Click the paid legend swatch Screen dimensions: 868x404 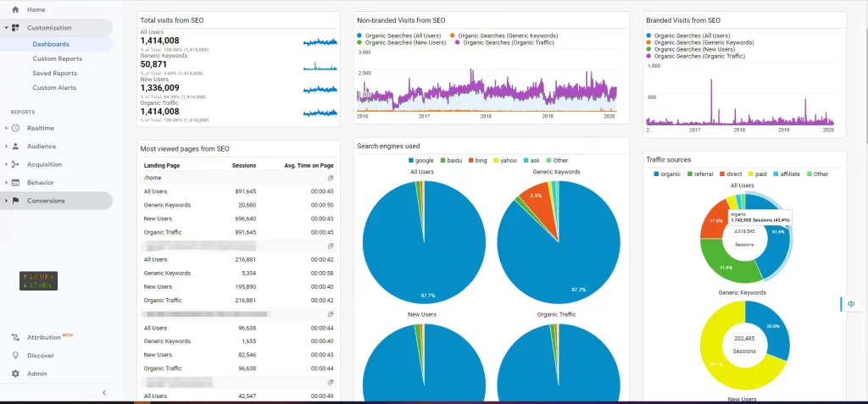click(x=751, y=174)
